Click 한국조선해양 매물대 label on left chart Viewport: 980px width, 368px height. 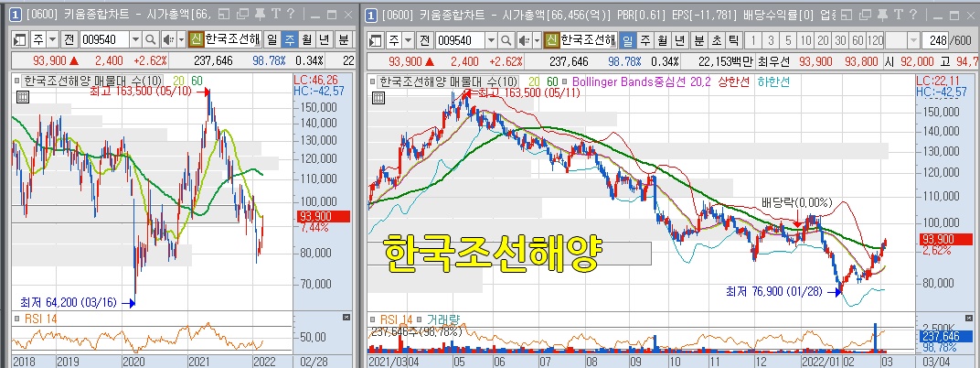[92, 81]
